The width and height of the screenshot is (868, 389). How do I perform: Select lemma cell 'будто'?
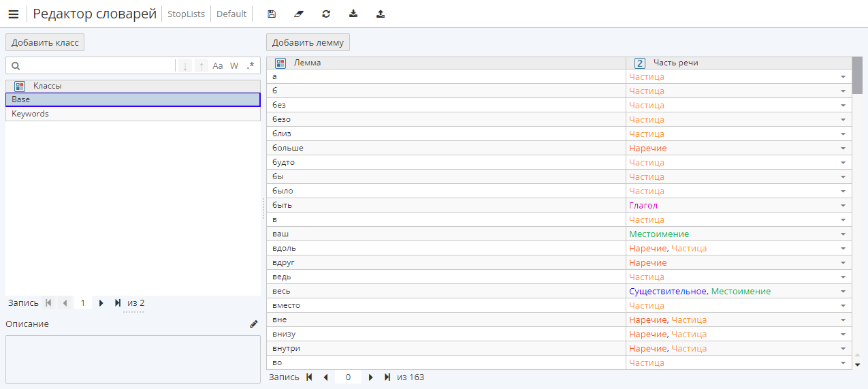point(446,163)
